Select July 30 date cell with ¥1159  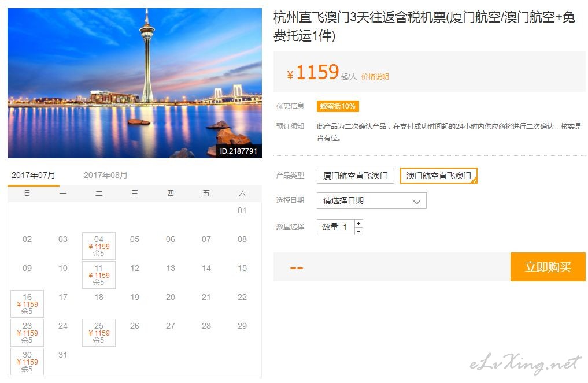pos(27,362)
